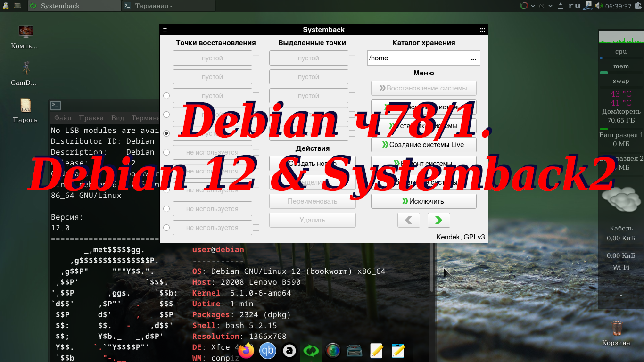Open the wired network tray icon
The height and width of the screenshot is (362, 644).
pos(587,6)
